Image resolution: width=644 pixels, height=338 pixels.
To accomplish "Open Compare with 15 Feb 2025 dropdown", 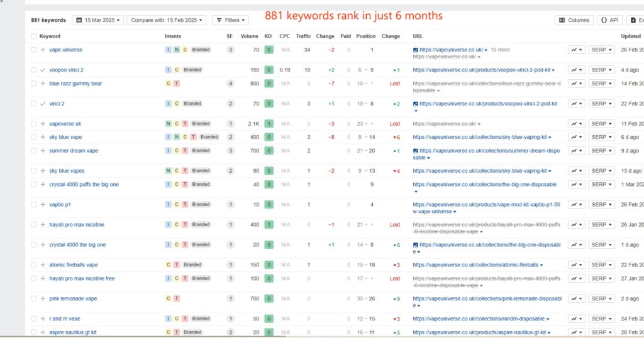I will click(x=166, y=20).
